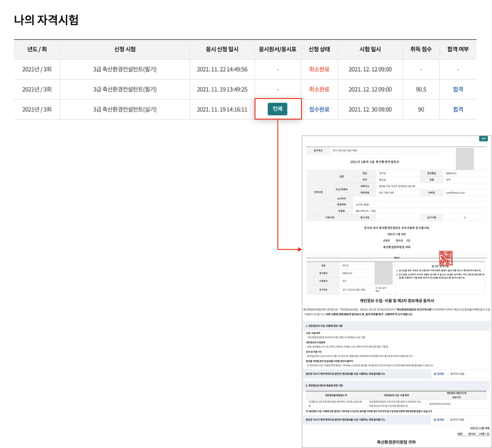Click 취소완료 status for the 13:49:25 application
The height and width of the screenshot is (448, 492).
[x=319, y=89]
